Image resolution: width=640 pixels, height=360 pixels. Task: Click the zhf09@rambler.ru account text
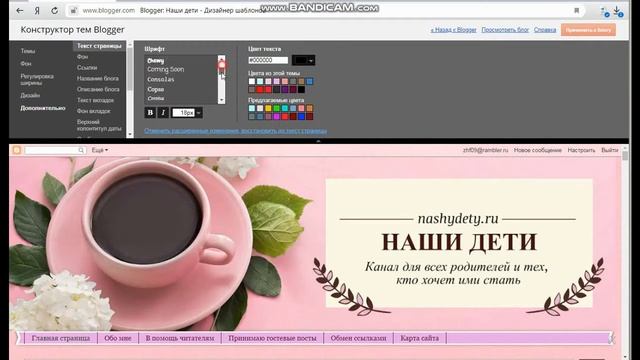click(485, 150)
